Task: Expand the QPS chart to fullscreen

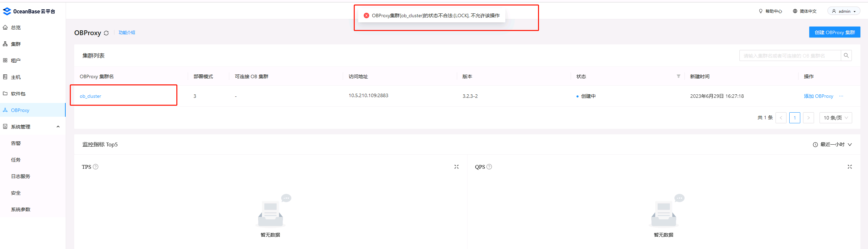Action: pos(850,167)
